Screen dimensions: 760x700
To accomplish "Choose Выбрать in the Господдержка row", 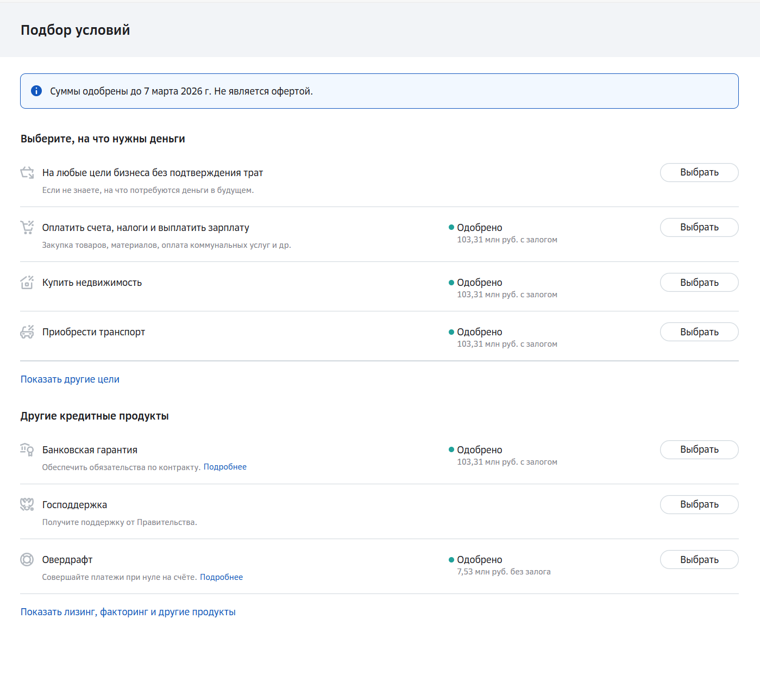I will pyautogui.click(x=699, y=504).
